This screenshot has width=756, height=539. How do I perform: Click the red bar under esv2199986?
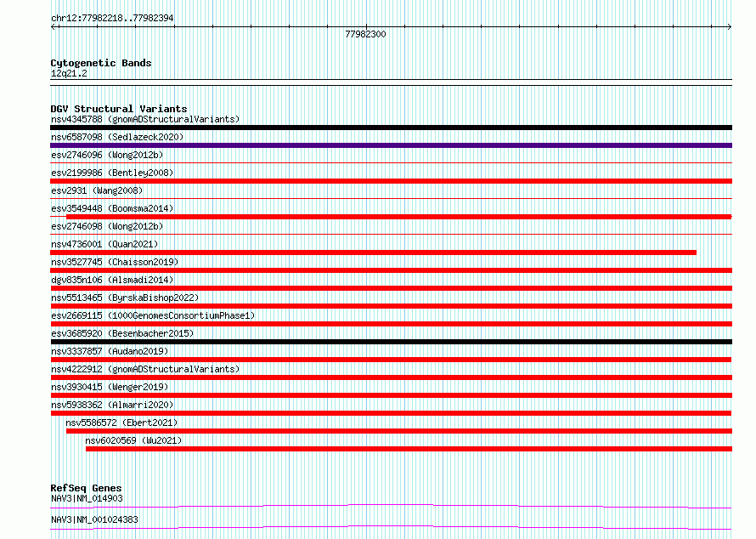tap(391, 181)
